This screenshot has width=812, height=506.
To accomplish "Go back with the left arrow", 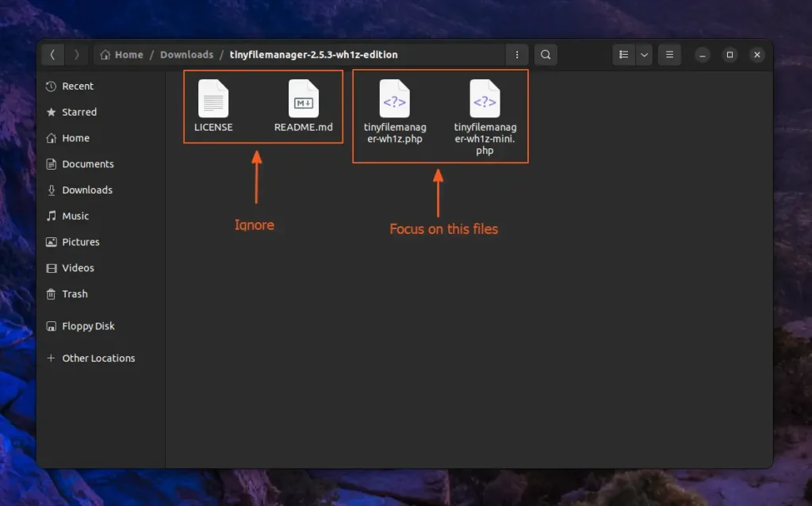I will tap(52, 55).
